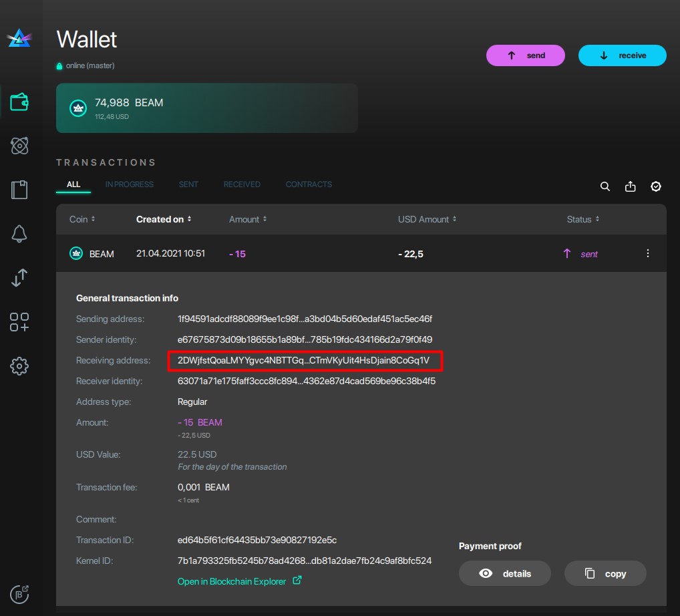
Task: Open the Wallet section in the sidebar
Action: coord(20,102)
